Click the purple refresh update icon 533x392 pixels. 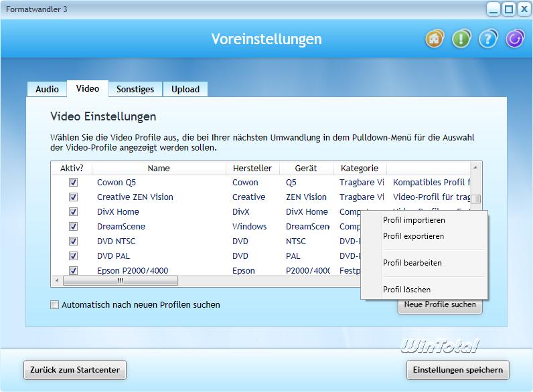[515, 39]
